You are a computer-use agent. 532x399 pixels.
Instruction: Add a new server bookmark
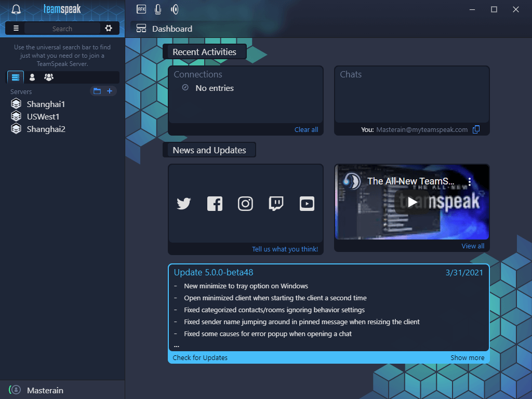pyautogui.click(x=110, y=91)
